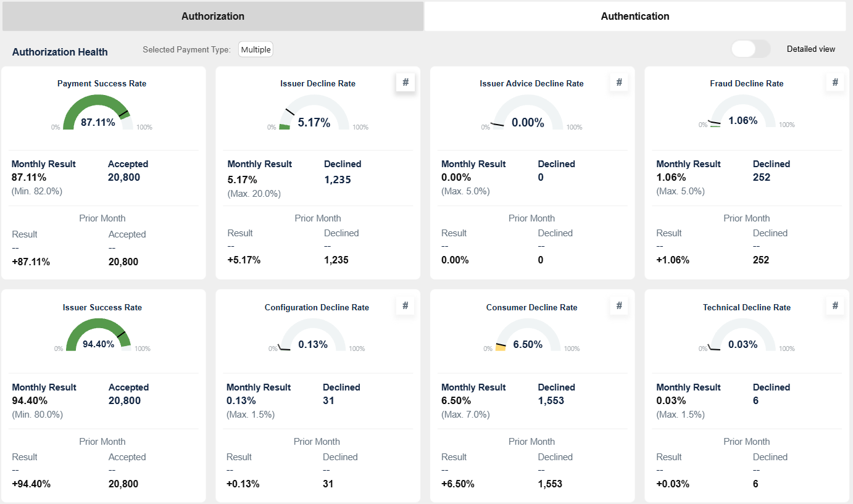Click the Fraud Decline Rate 1.06% gauge

[x=743, y=112]
